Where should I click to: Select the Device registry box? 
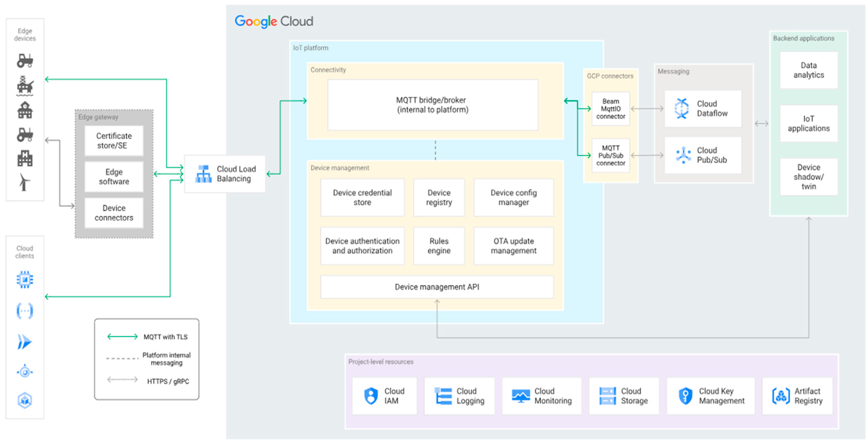pyautogui.click(x=439, y=198)
